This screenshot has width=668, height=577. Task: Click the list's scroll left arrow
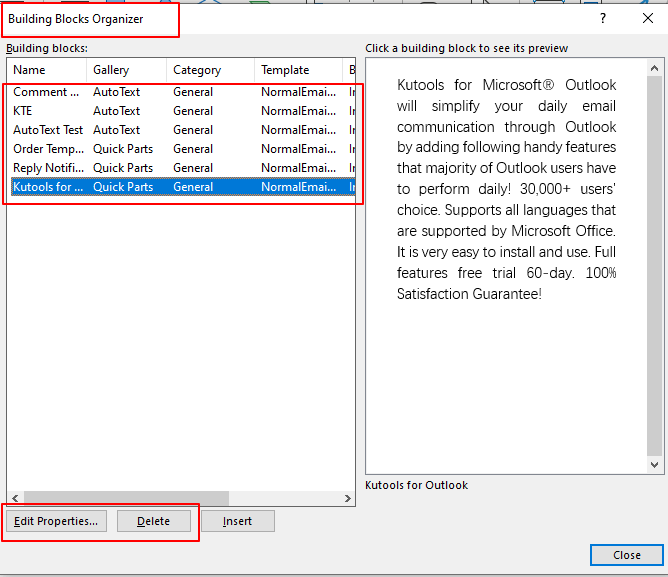coord(15,498)
